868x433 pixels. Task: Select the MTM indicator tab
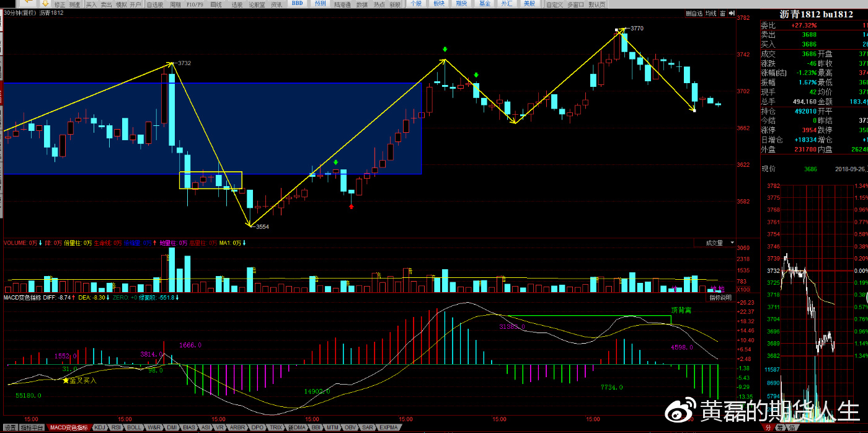click(333, 427)
